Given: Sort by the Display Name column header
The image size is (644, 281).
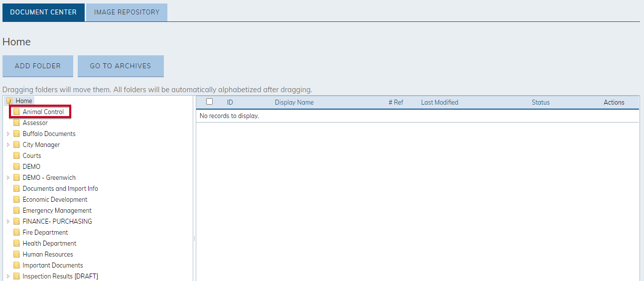Looking at the screenshot, I should click(x=294, y=103).
